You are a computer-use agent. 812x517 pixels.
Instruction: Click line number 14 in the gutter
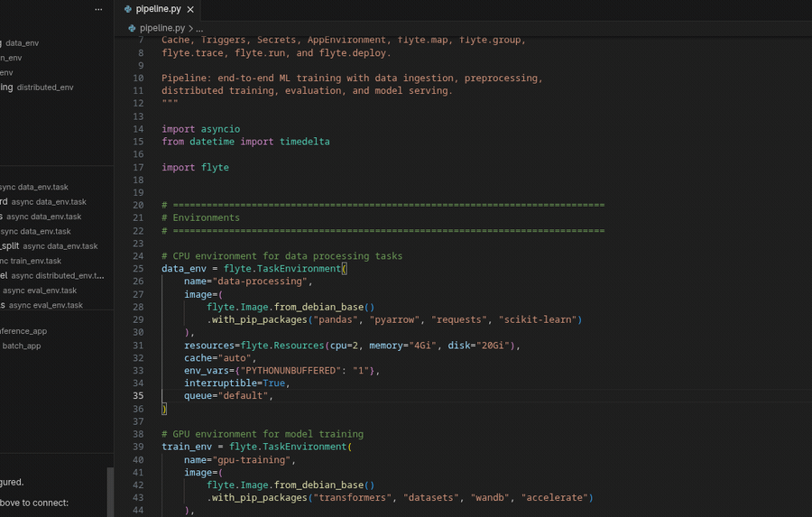(138, 129)
